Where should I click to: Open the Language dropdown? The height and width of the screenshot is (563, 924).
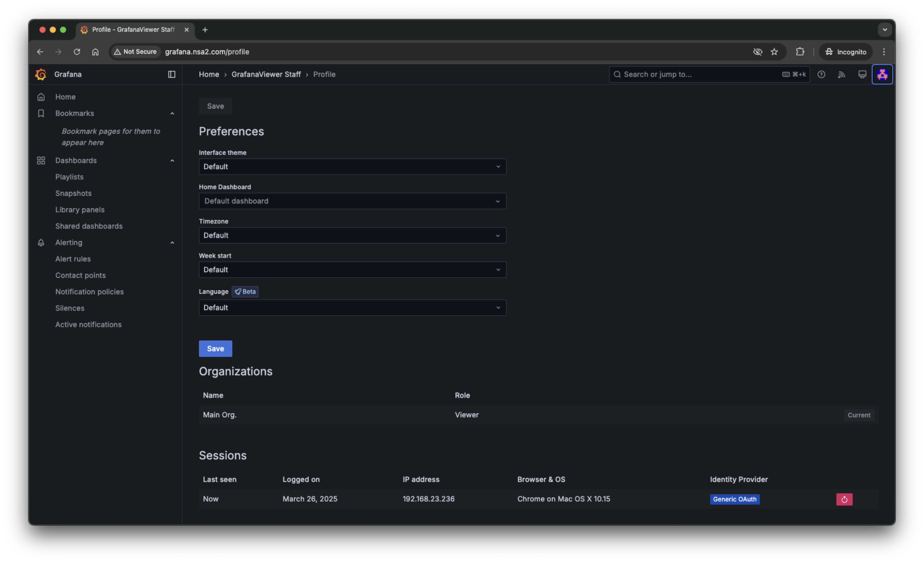click(x=353, y=308)
